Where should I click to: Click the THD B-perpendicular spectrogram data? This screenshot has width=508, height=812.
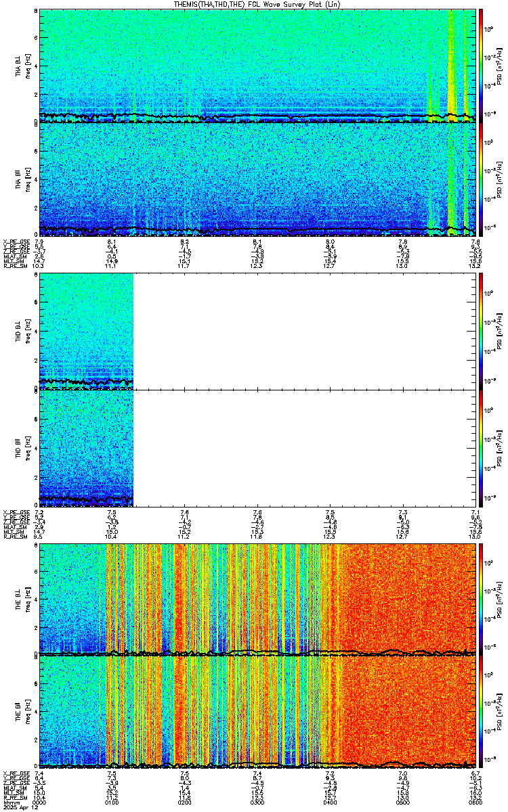(86, 330)
